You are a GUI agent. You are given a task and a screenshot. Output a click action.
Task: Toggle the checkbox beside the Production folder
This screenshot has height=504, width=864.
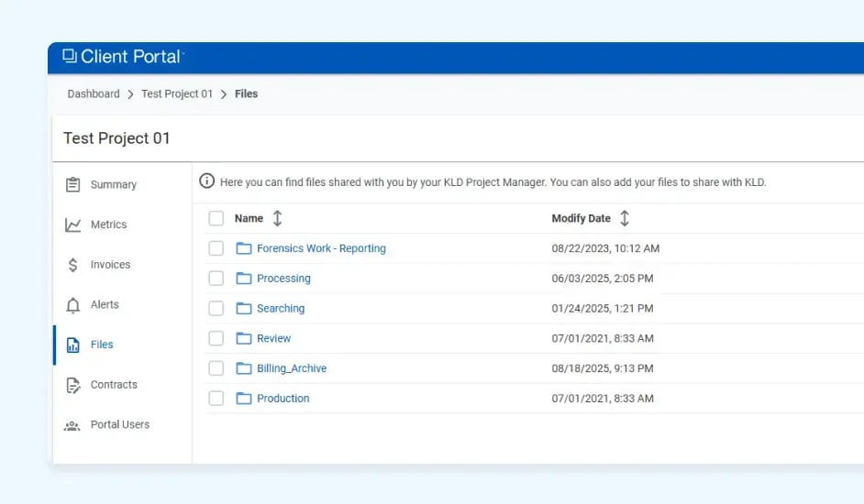click(x=216, y=399)
